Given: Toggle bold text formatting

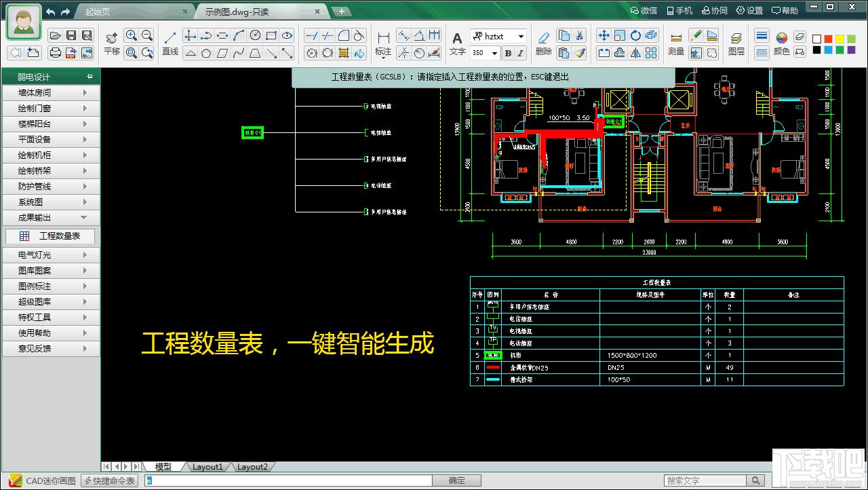Looking at the screenshot, I should [508, 53].
